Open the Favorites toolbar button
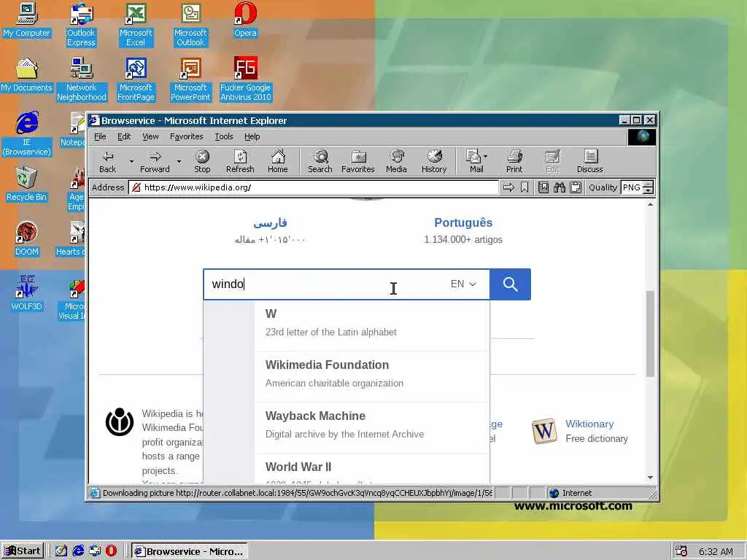The image size is (747, 560). tap(357, 161)
